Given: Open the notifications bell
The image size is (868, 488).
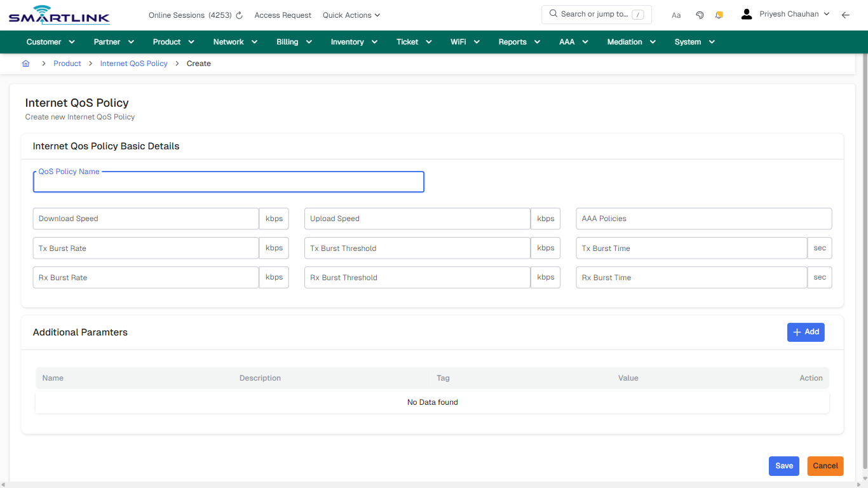Looking at the screenshot, I should click(719, 14).
